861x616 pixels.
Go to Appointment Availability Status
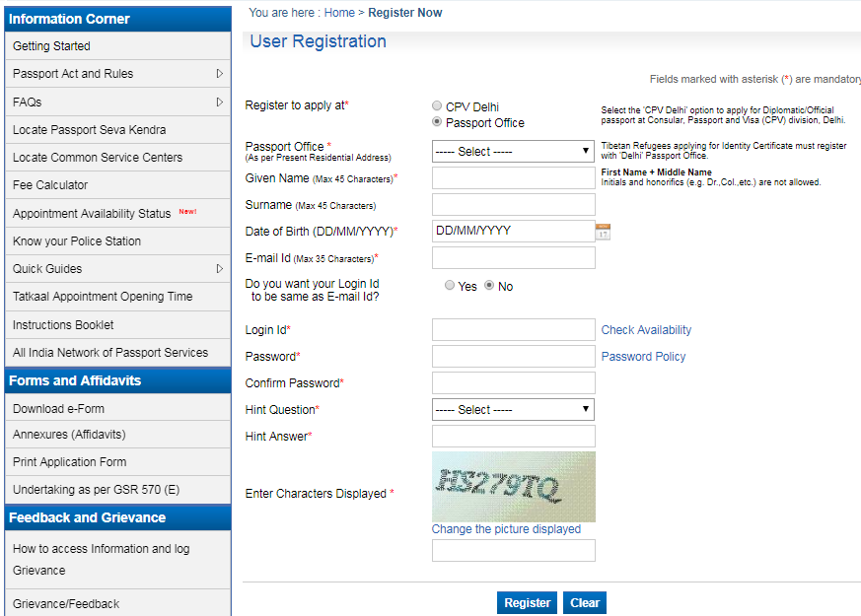pyautogui.click(x=92, y=214)
